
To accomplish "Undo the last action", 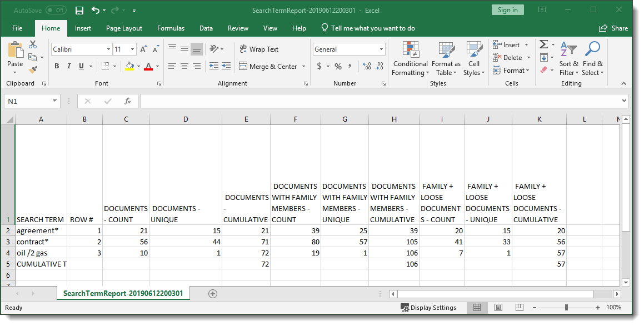I will (x=95, y=10).
